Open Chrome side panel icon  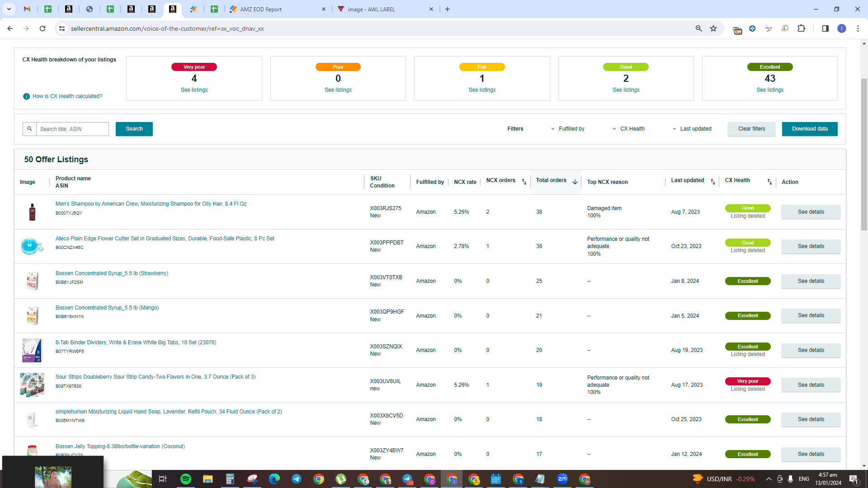(x=825, y=28)
